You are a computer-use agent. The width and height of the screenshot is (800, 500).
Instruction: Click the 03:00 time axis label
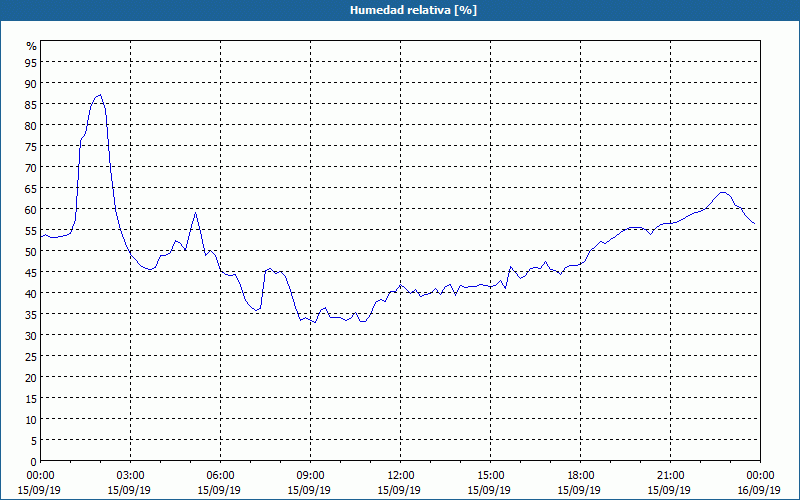point(131,476)
